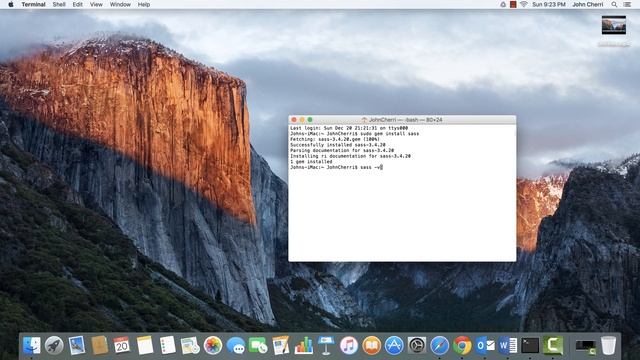This screenshot has width=640, height=360.
Task: Click the Terminal icon in Dock
Action: [530, 345]
